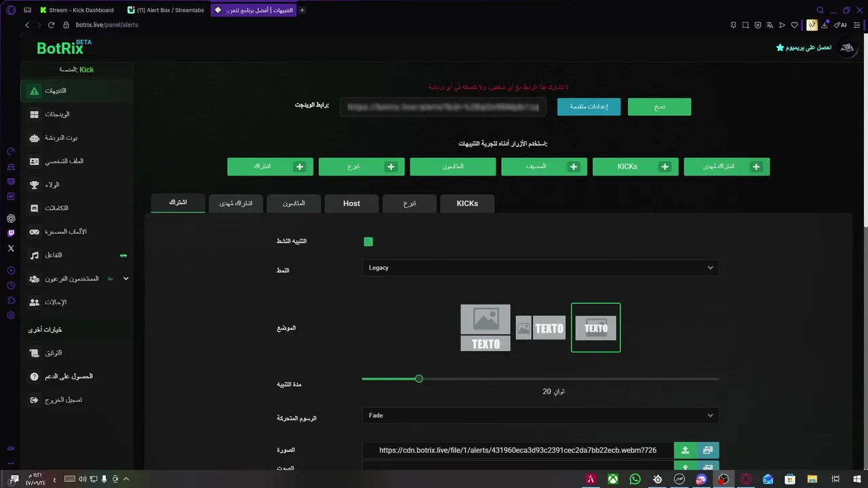Test the KICKs alert green button
868x488 pixels.
click(x=635, y=167)
